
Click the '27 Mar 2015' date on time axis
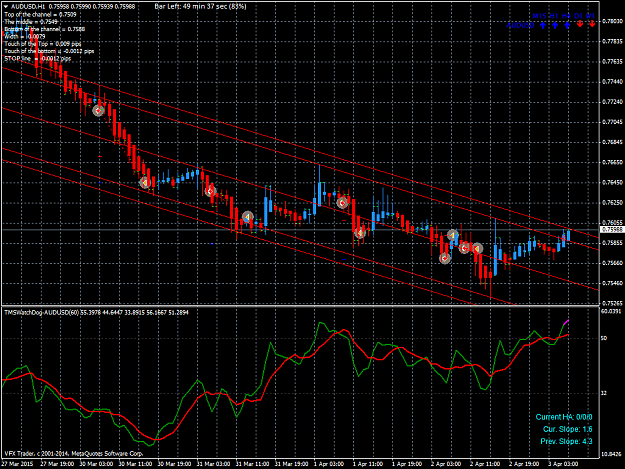(17, 464)
